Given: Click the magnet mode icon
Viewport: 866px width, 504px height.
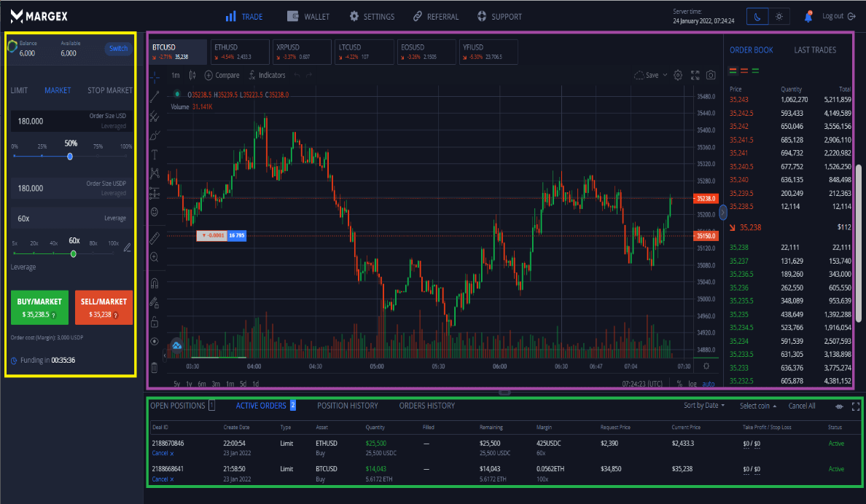Looking at the screenshot, I should (x=155, y=283).
